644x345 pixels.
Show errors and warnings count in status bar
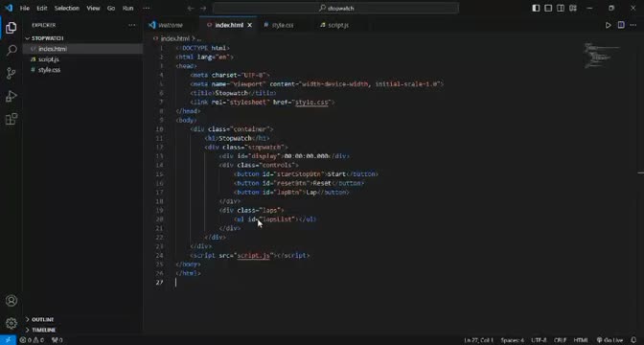coord(32,340)
